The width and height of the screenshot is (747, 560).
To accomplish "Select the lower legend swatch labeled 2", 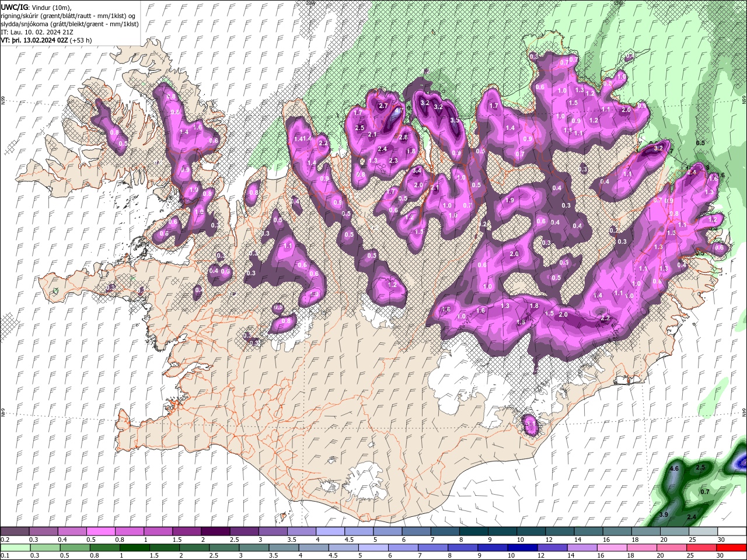I will point(194,548).
